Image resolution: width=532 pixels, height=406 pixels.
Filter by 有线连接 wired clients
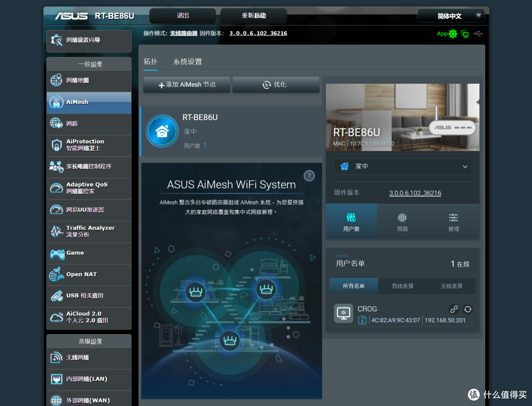click(402, 286)
